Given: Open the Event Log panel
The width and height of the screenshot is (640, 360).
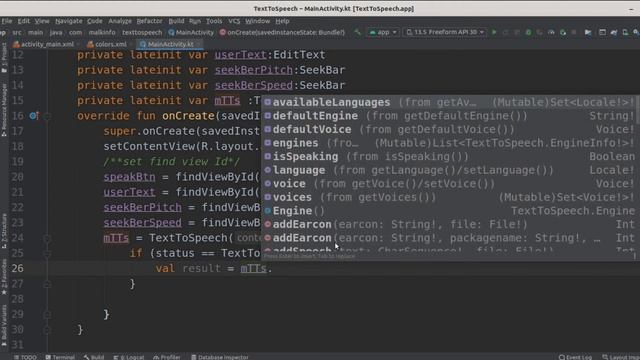Looking at the screenshot, I should (576, 357).
